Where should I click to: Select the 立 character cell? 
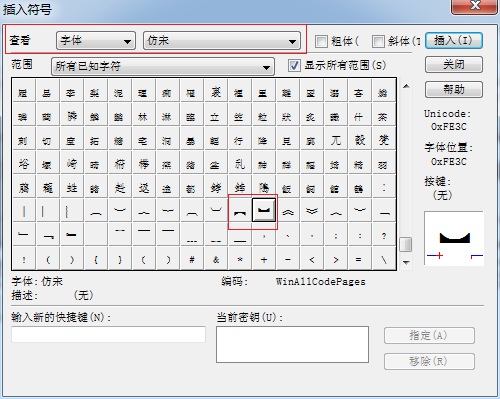click(216, 115)
